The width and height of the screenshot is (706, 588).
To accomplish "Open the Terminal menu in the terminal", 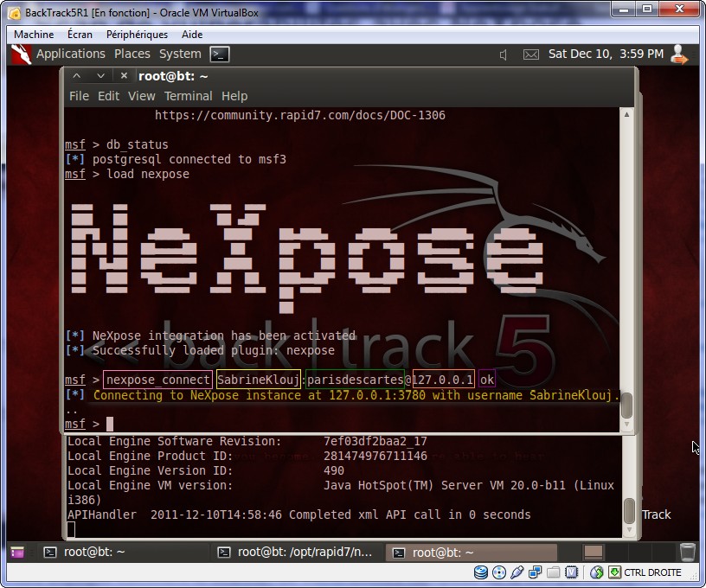I will (x=189, y=96).
